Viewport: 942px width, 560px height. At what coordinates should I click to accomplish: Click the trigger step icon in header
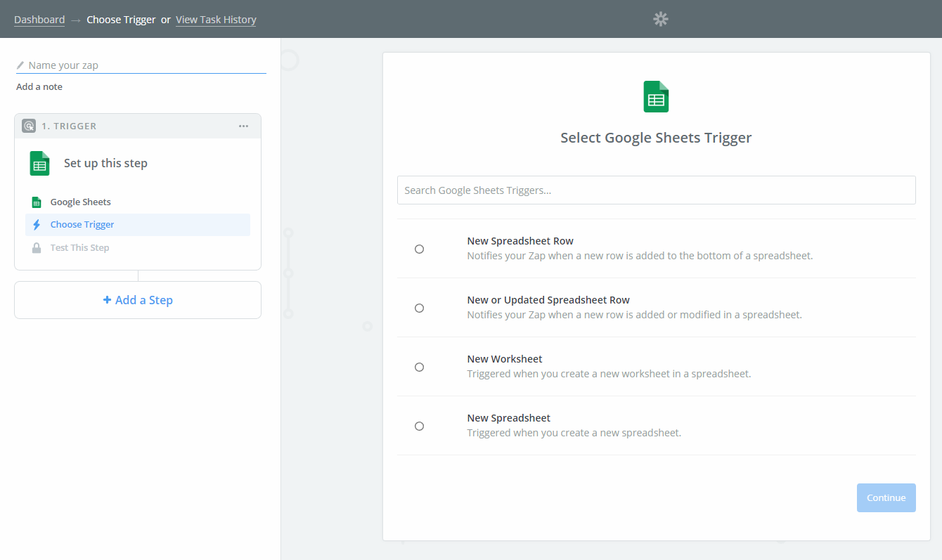(x=29, y=126)
